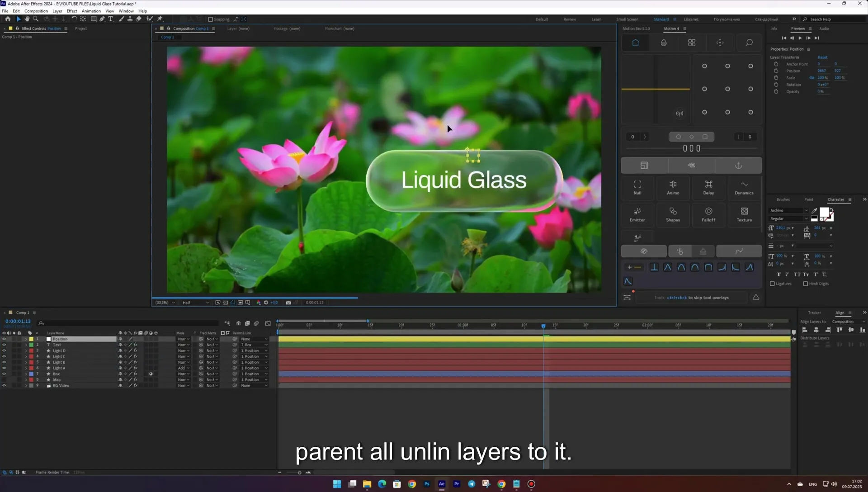Select the Zoom tool in toolbar
The width and height of the screenshot is (868, 492).
tap(36, 19)
